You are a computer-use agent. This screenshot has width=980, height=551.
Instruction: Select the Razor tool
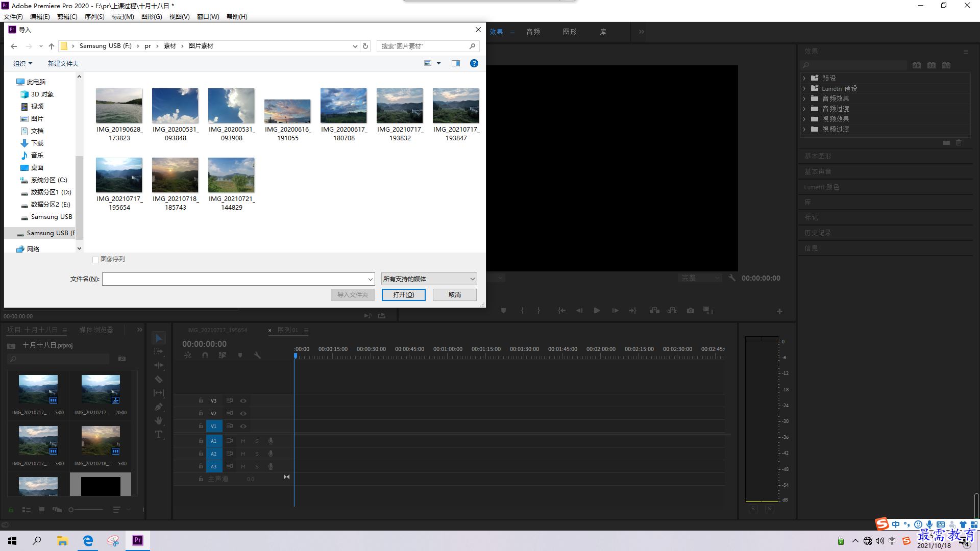coord(159,379)
